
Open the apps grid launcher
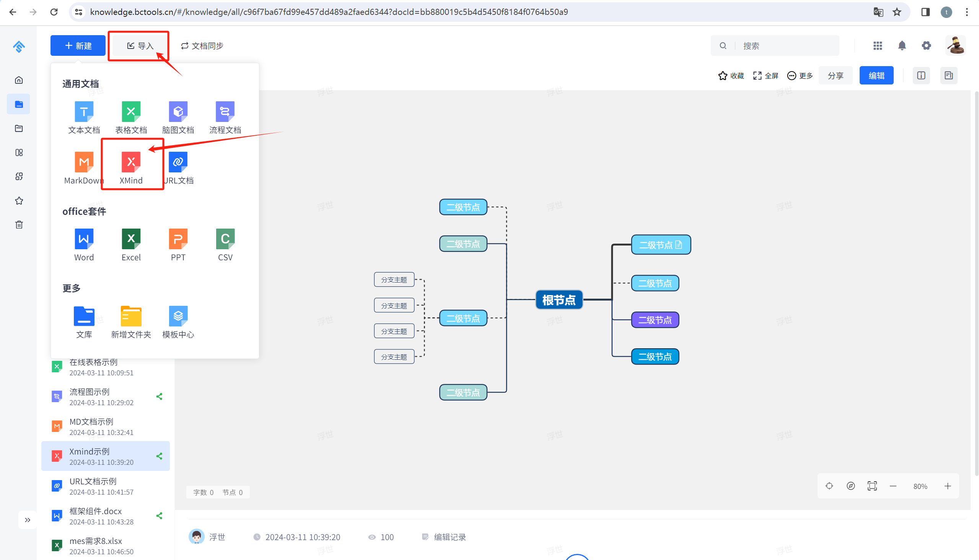[x=877, y=46]
